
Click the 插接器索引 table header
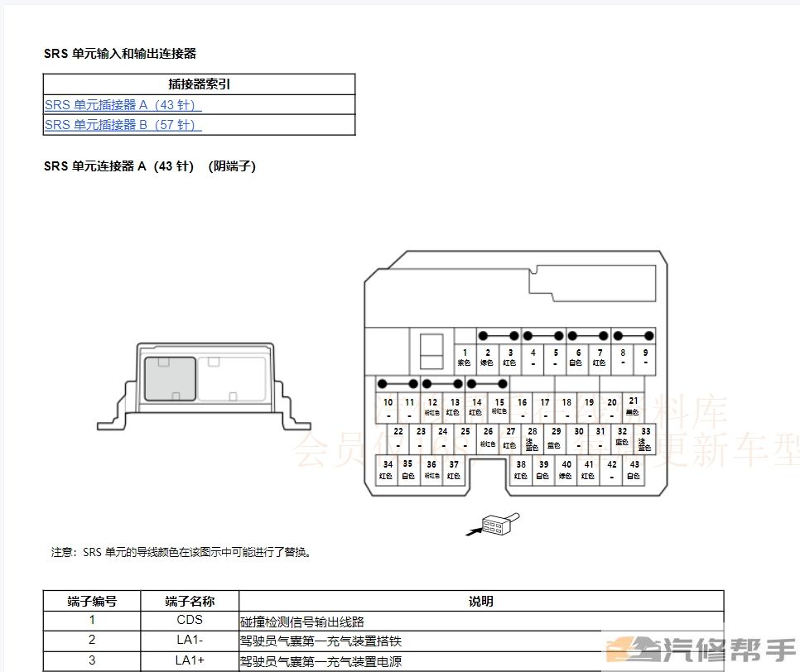coord(199,84)
